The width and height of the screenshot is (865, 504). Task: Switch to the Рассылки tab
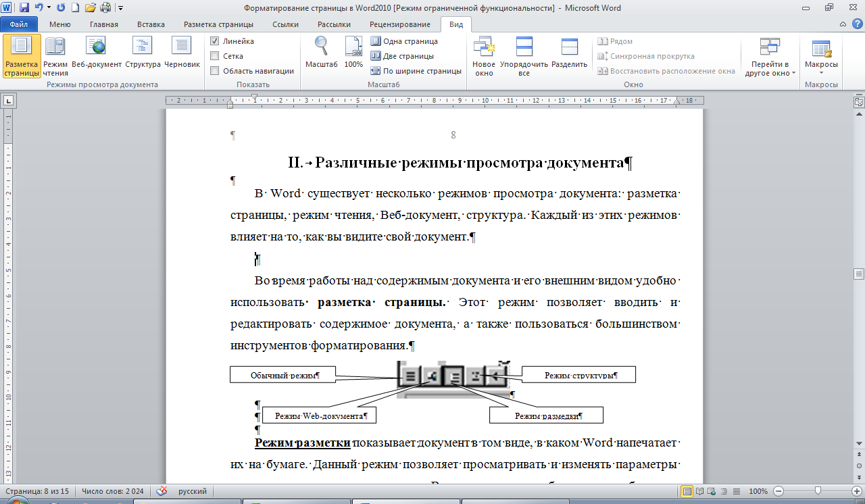(334, 24)
